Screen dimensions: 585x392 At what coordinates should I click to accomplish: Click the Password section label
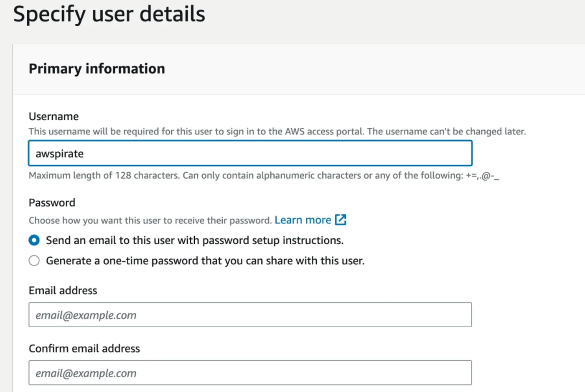[x=52, y=202]
